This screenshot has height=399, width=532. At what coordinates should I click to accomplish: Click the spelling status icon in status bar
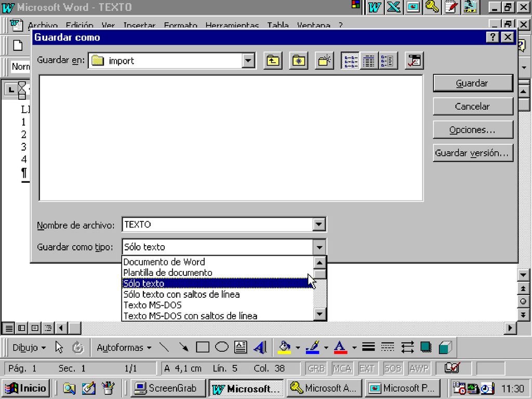coord(452,368)
